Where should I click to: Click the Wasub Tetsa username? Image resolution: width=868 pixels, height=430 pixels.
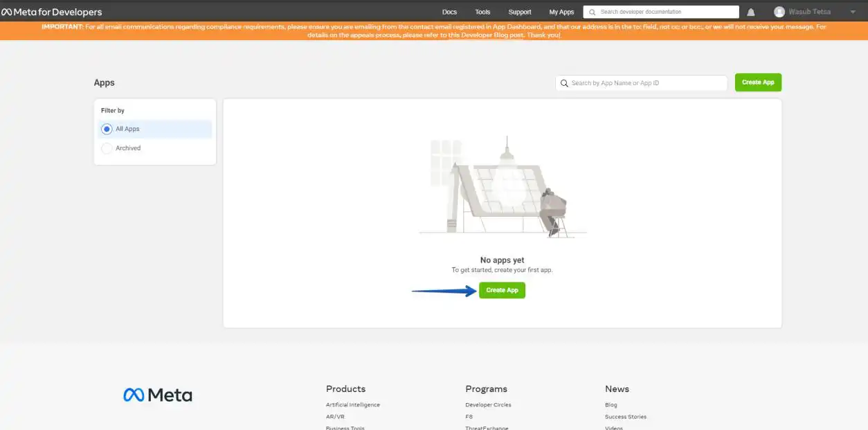(810, 12)
